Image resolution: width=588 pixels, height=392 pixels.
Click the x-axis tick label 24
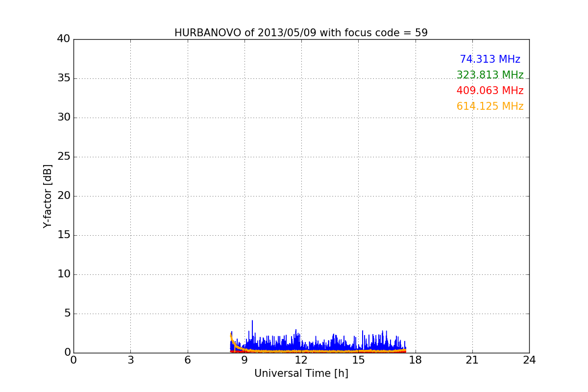[529, 360]
